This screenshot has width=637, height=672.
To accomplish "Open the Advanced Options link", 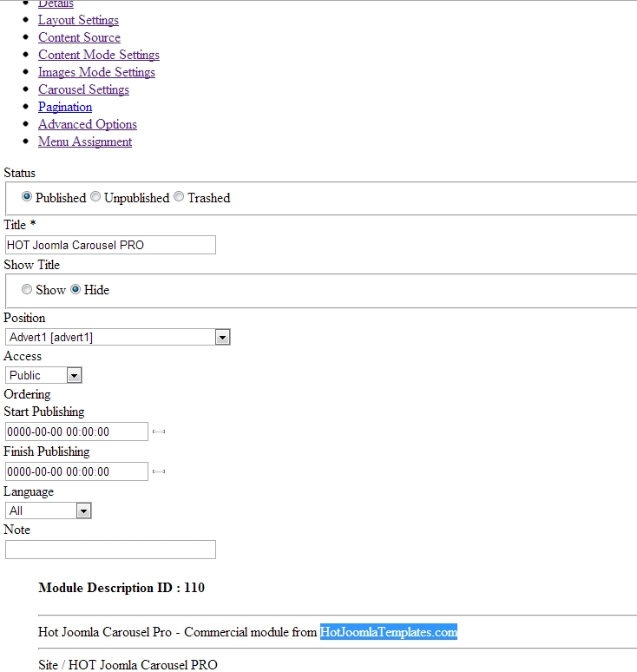I will coord(88,124).
